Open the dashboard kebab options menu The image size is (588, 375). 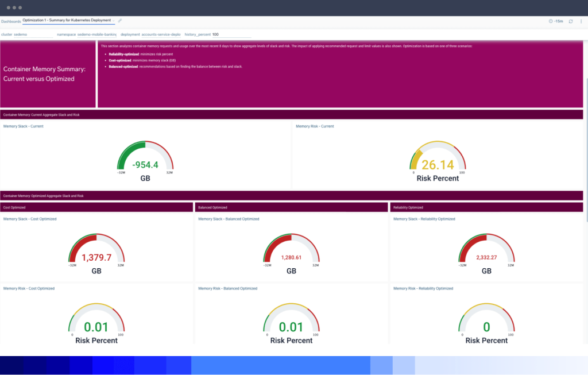[581, 21]
